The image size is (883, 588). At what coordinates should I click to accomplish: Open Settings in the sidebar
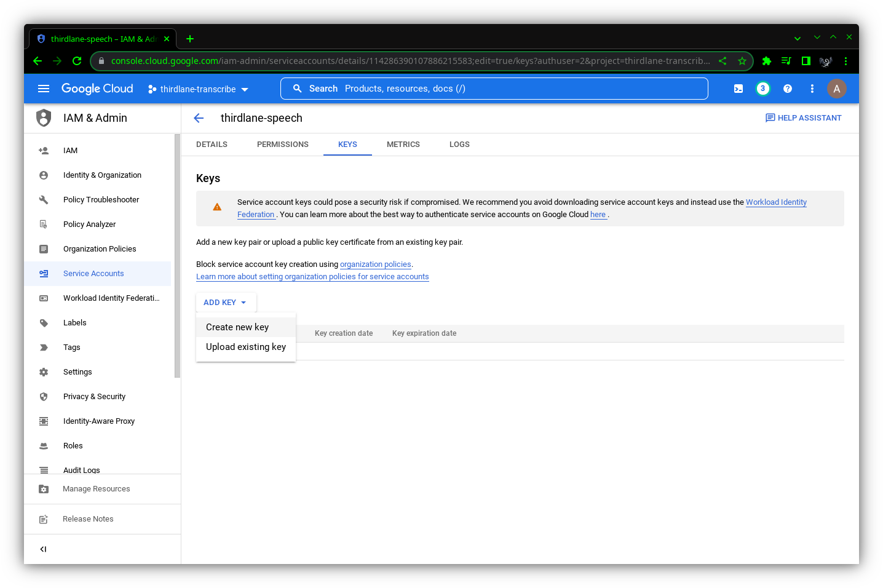click(98, 372)
